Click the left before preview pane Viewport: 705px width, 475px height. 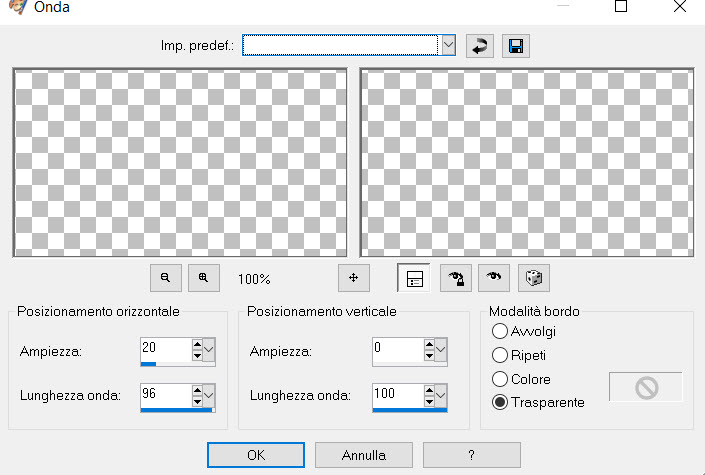click(180, 163)
